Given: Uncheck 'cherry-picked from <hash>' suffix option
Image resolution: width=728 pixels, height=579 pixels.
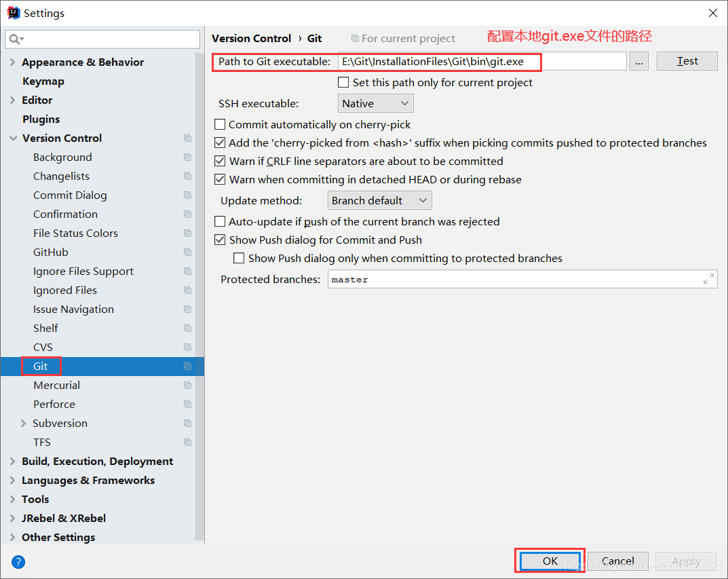Looking at the screenshot, I should [x=220, y=143].
